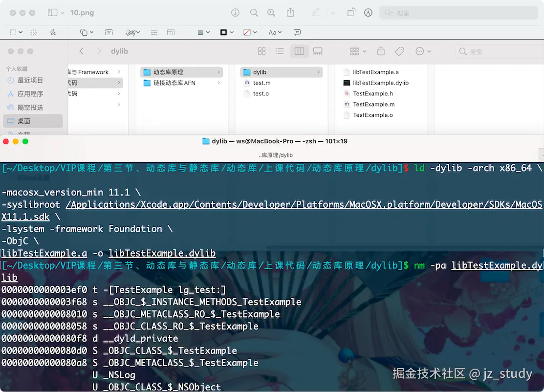Click the ..库原理/dylib Terminal tab

click(x=276, y=155)
